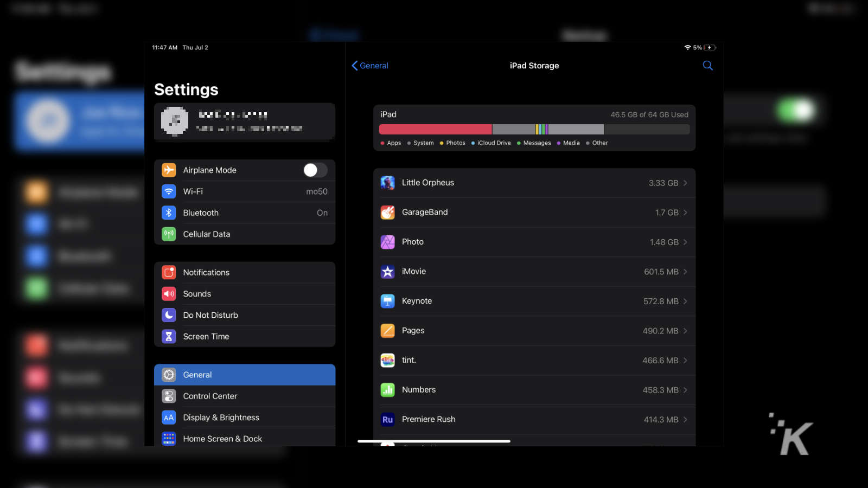Open the Apple ID profile card
Image resolution: width=868 pixels, height=488 pixels.
(245, 121)
